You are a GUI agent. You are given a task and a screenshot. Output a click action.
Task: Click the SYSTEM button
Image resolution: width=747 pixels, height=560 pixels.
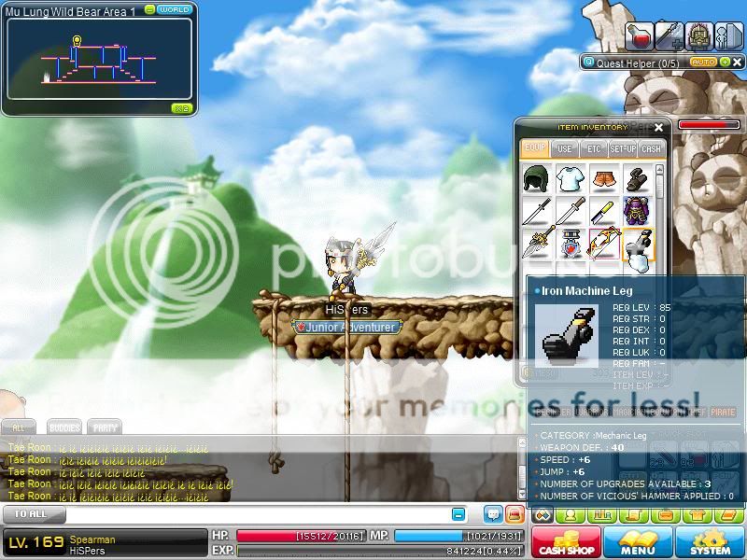point(710,542)
